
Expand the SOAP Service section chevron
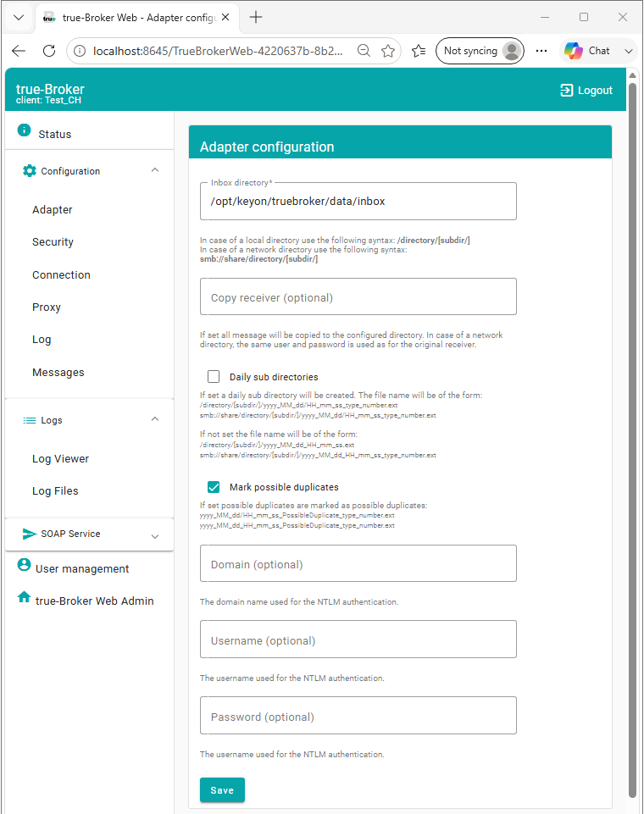click(x=155, y=536)
